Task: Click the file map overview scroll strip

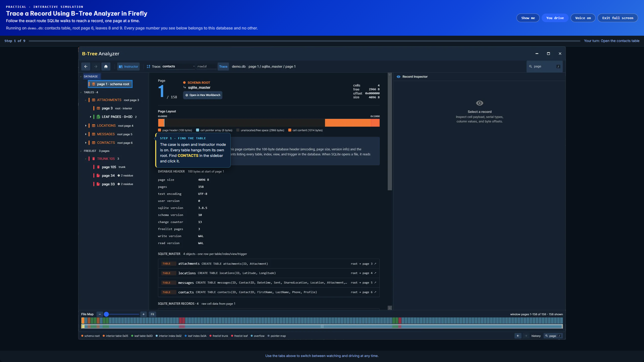Action: [x=322, y=326]
